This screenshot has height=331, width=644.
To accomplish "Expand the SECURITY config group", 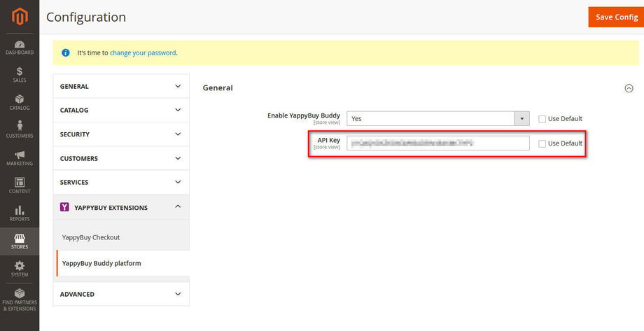I will (121, 134).
